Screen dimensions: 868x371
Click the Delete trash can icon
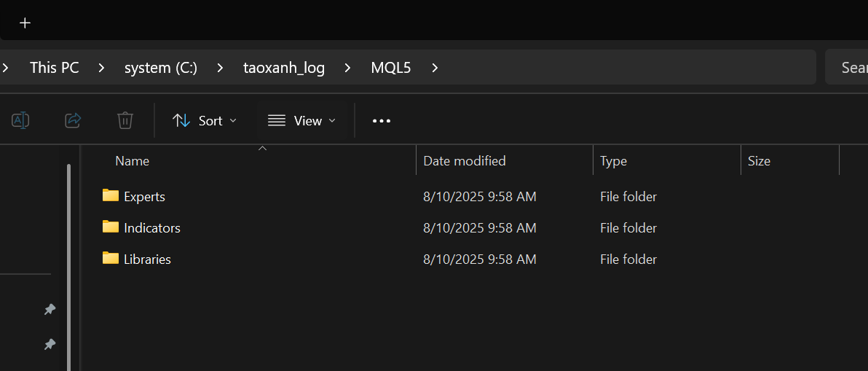tap(125, 120)
